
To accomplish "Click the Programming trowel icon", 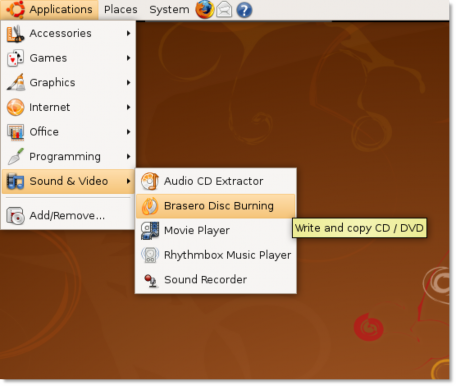I will pos(16,156).
